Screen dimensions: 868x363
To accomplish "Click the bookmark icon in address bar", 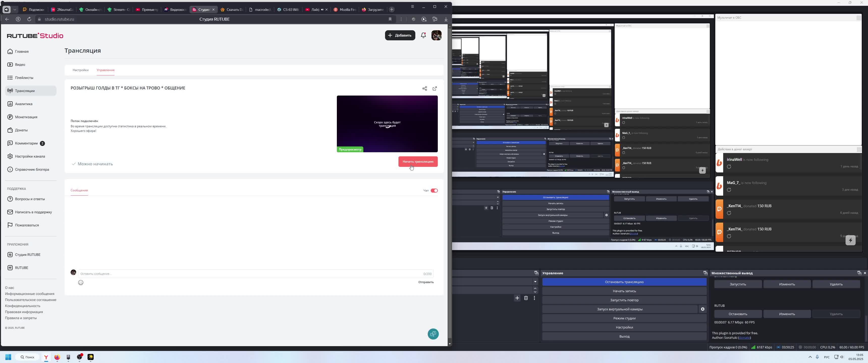I will [x=390, y=19].
